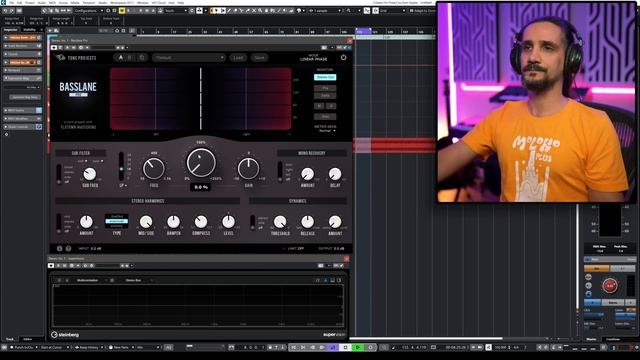This screenshot has height=360, width=640.
Task: Click the Steinberg logo in SuperVision
Action: point(65,335)
